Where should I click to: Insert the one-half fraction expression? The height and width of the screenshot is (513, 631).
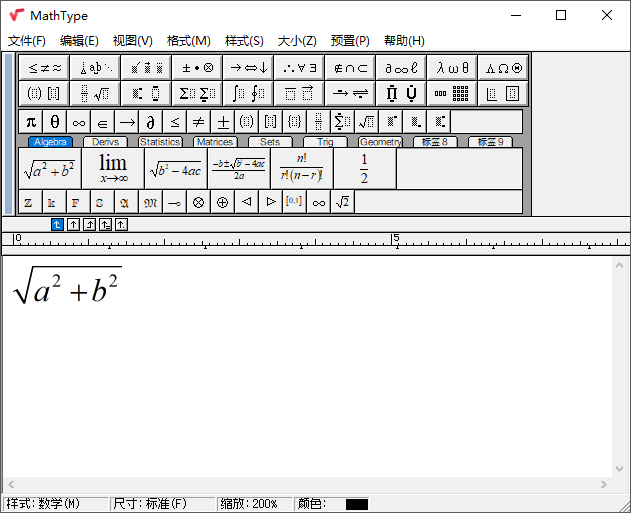pyautogui.click(x=364, y=169)
